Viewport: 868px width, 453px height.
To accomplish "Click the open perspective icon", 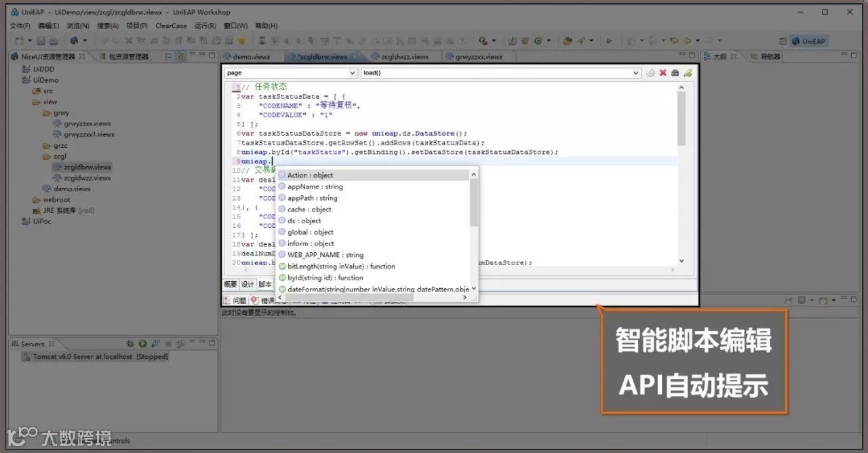I will 783,41.
